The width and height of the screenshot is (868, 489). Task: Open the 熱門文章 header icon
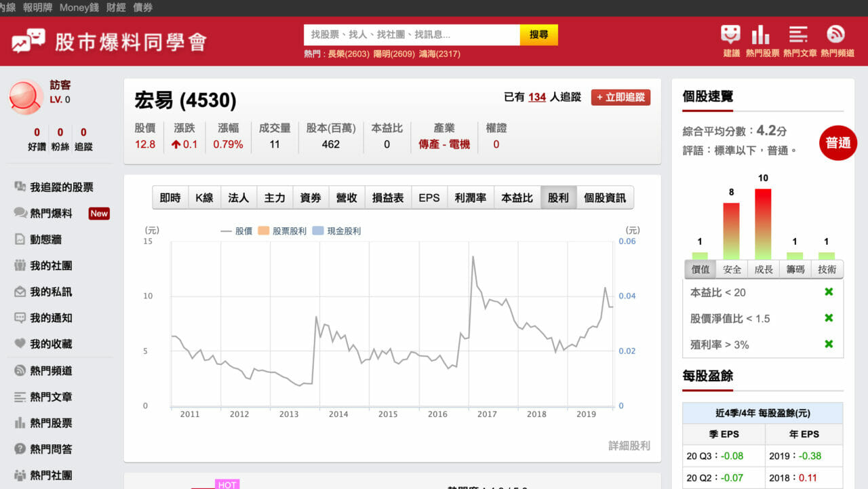pos(800,35)
